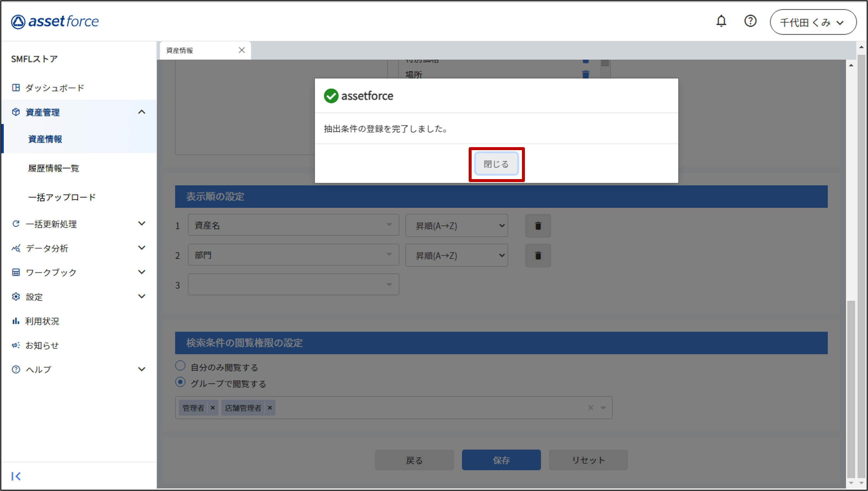Clear all selected groups with the X icon

(x=590, y=408)
